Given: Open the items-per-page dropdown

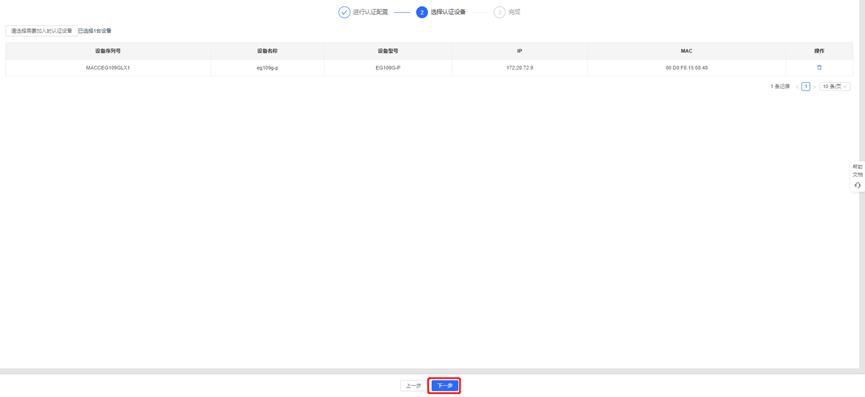Looking at the screenshot, I should (835, 87).
